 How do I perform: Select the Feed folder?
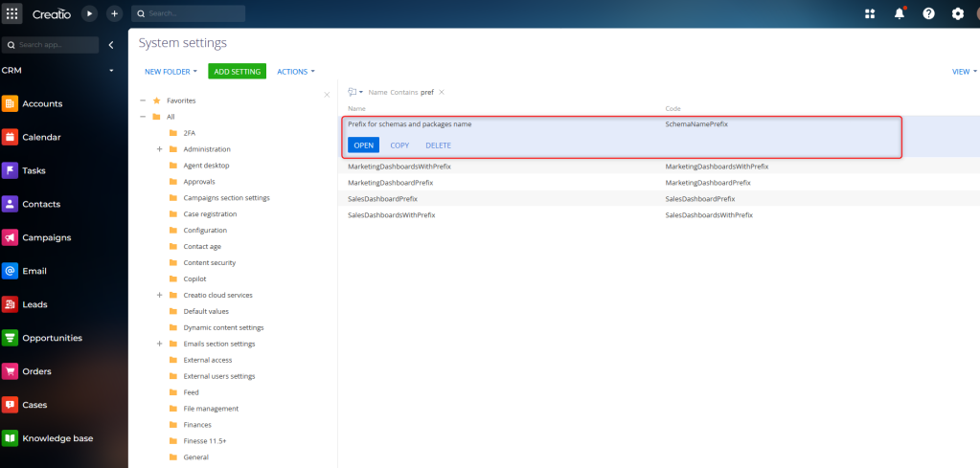point(192,392)
